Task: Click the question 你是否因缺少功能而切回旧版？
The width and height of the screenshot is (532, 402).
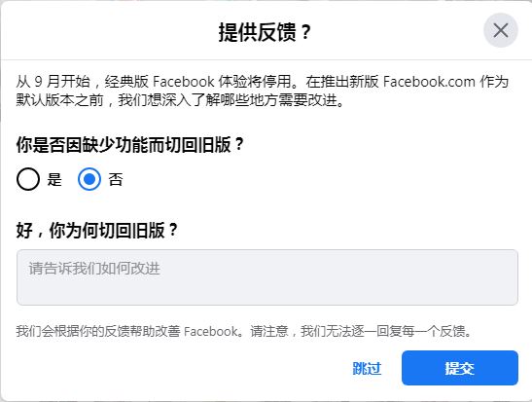Action: click(x=130, y=145)
